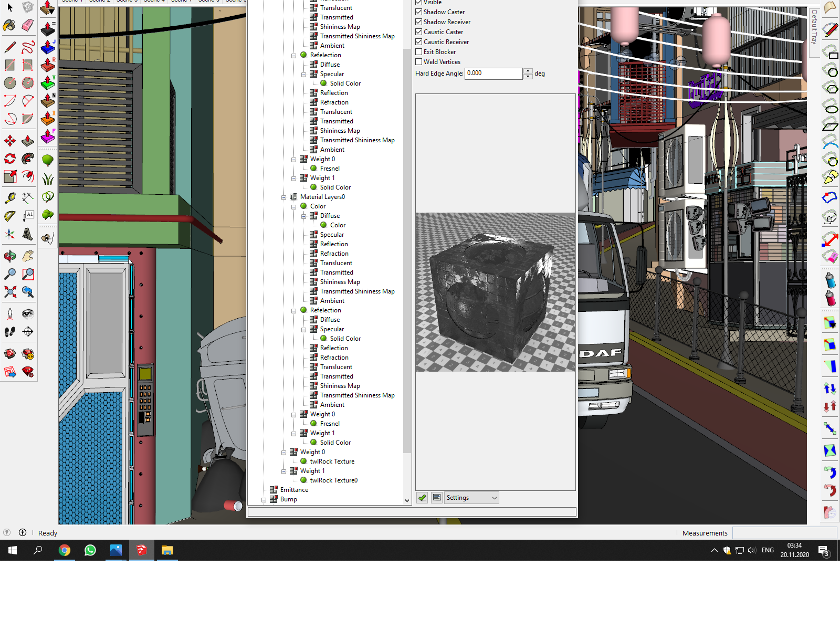Uncheck the Caustic Receiver option
This screenshot has height=630, width=840.
(x=418, y=42)
